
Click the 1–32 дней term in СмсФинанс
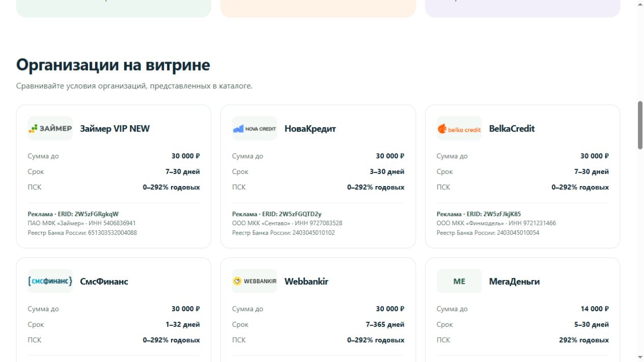tap(183, 324)
